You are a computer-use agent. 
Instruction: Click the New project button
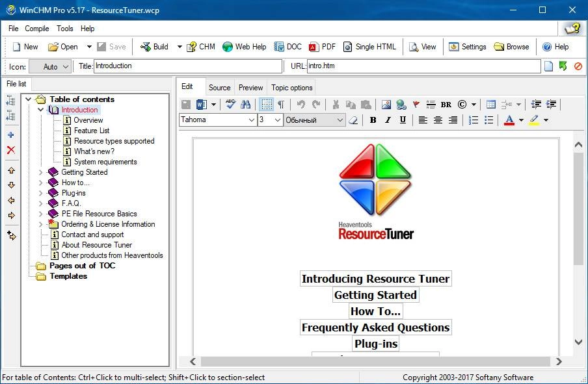coord(25,47)
